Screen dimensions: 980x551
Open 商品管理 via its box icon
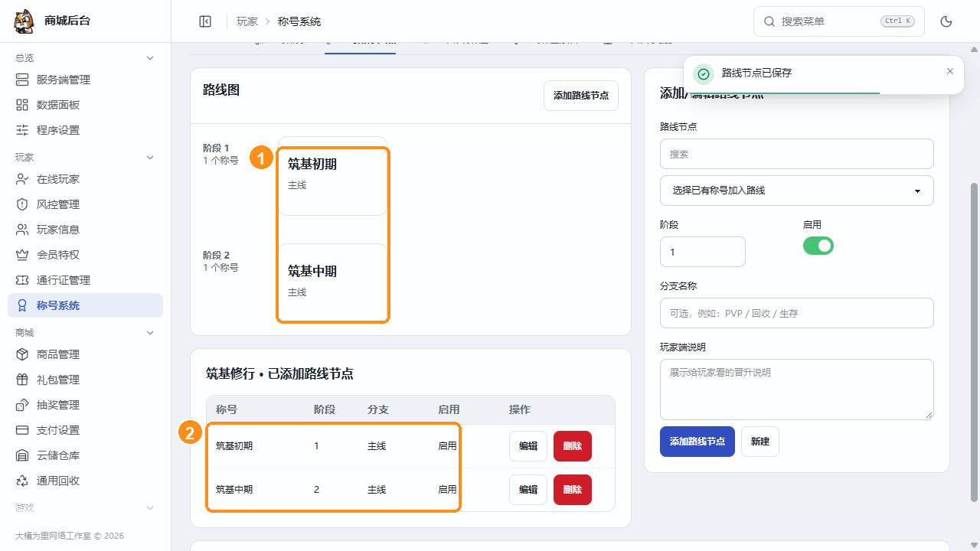[22, 354]
